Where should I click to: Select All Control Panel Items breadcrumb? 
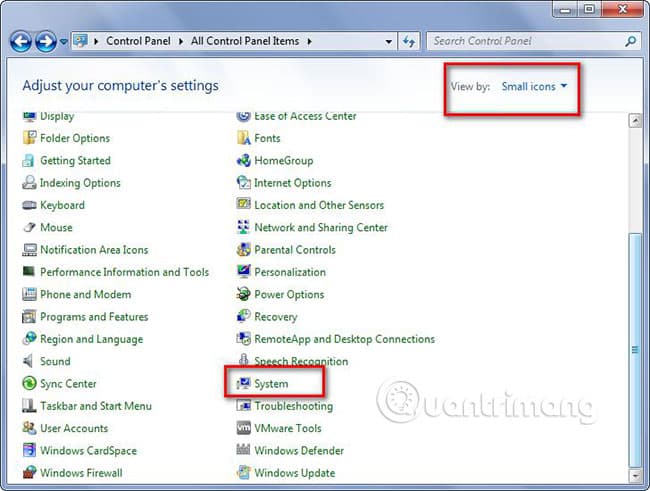point(245,41)
